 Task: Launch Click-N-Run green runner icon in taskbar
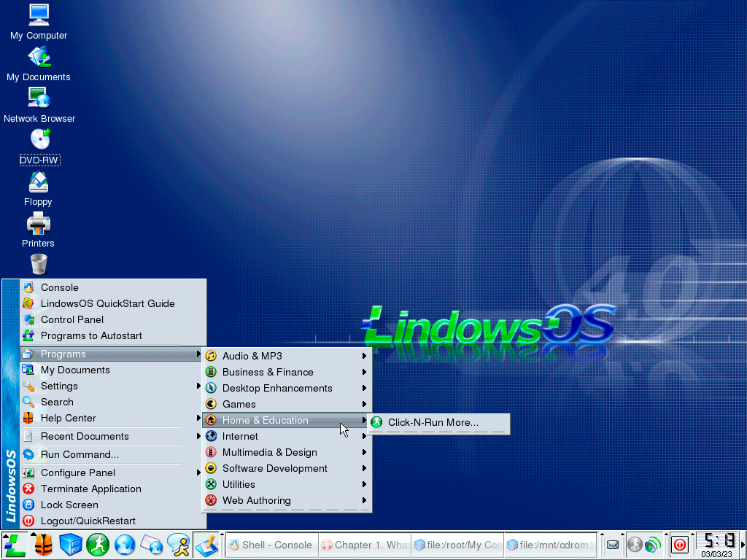(98, 545)
